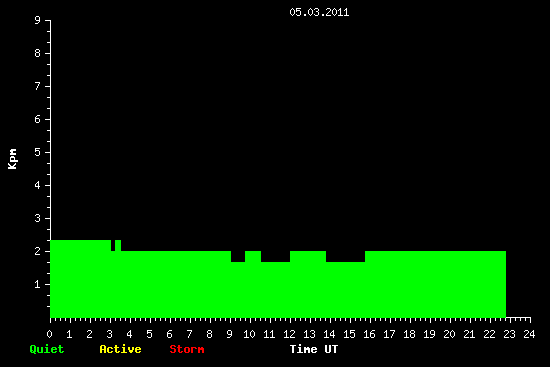
Task: Click the 05.03.2011 date title
Action: pyautogui.click(x=319, y=13)
